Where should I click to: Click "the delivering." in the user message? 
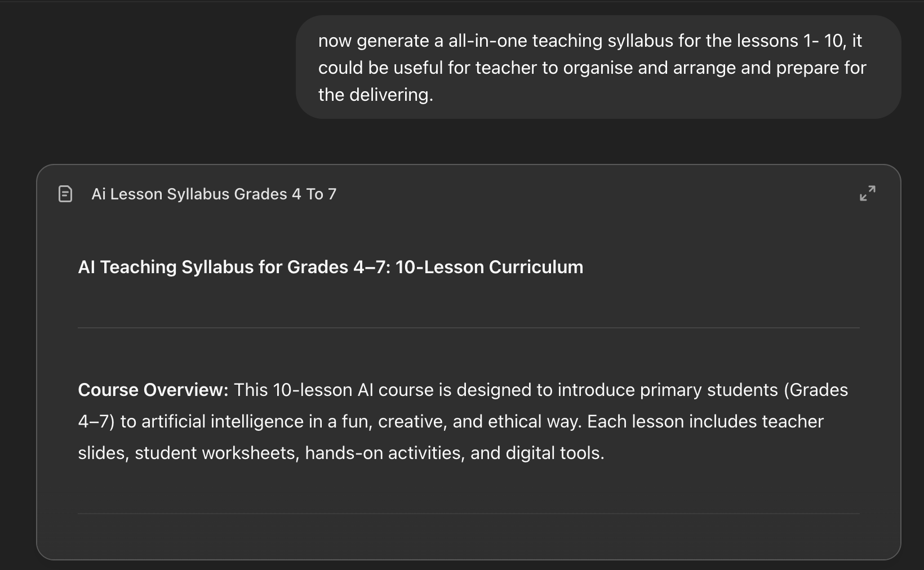(x=375, y=95)
